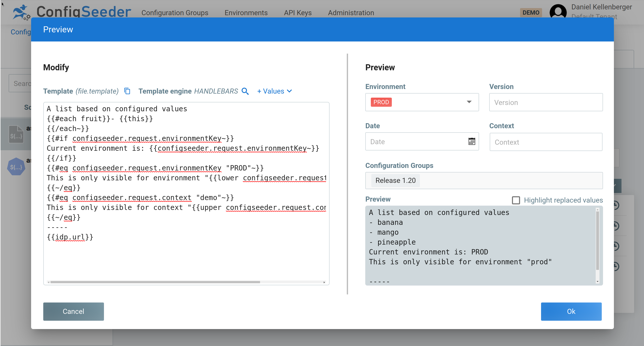Screen dimensions: 644x346
Task: Open the calendar picker in the Date field
Action: (472, 141)
